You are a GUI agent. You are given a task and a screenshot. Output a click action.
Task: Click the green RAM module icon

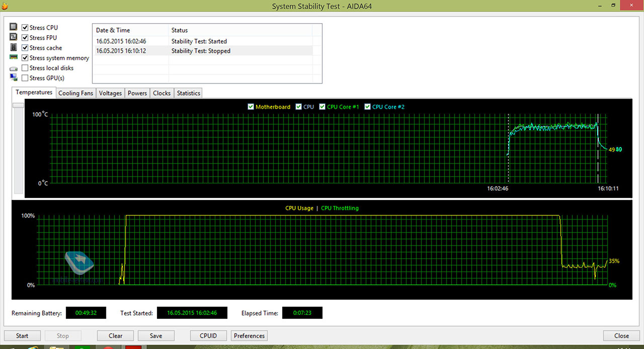tap(14, 57)
